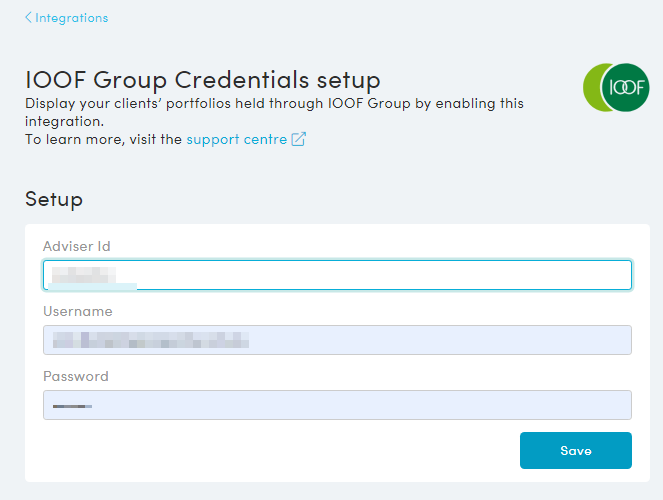Focus the Adviser Id input field
Screen dimensions: 663x500
coord(337,275)
